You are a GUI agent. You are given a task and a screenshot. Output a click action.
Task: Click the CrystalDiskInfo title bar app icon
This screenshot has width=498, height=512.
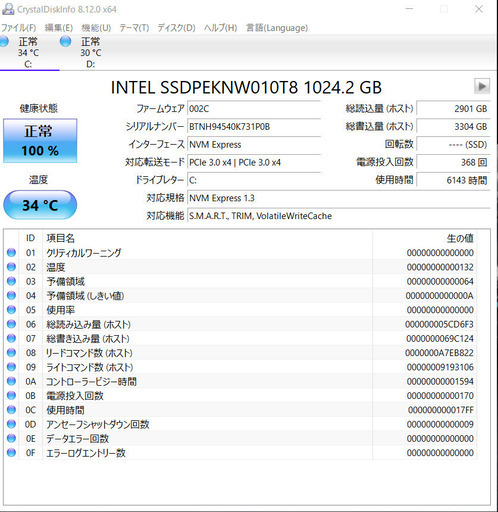pos(7,9)
